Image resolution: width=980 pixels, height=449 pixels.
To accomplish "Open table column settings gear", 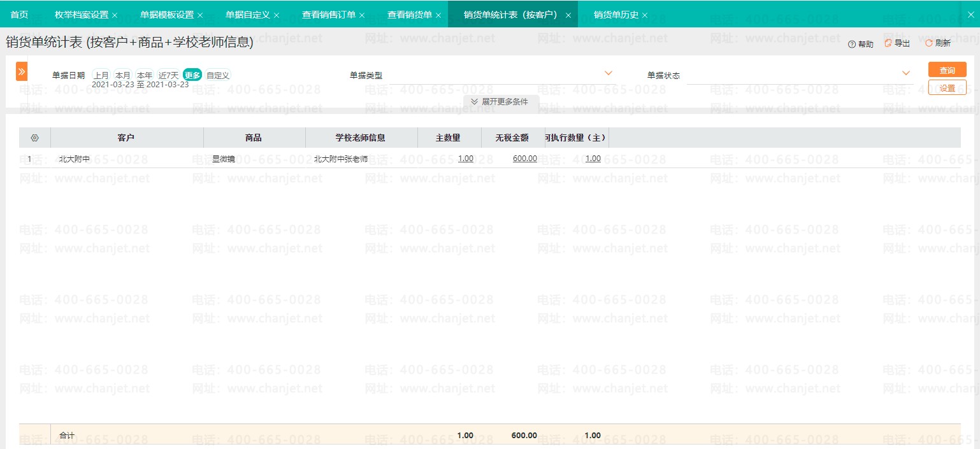I will 35,138.
